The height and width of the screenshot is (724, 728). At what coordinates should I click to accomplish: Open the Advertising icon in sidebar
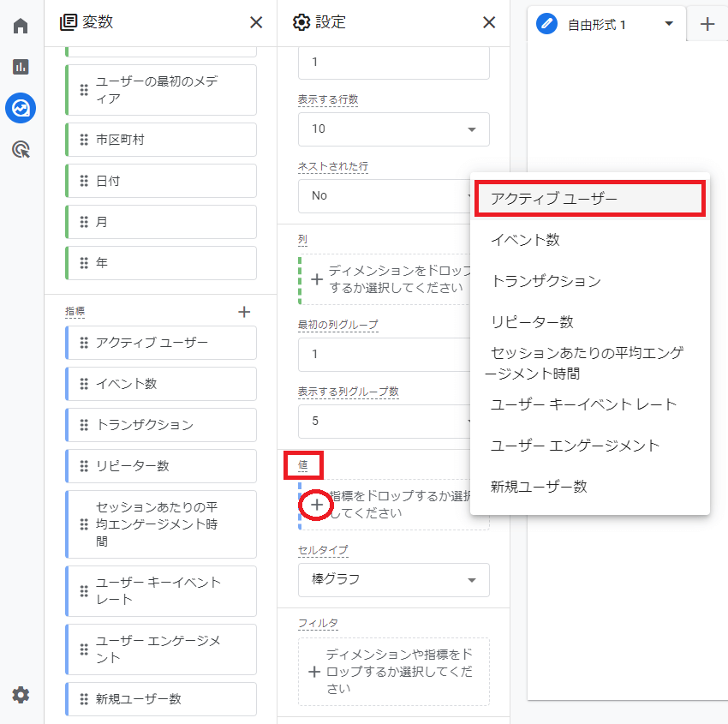click(x=21, y=150)
